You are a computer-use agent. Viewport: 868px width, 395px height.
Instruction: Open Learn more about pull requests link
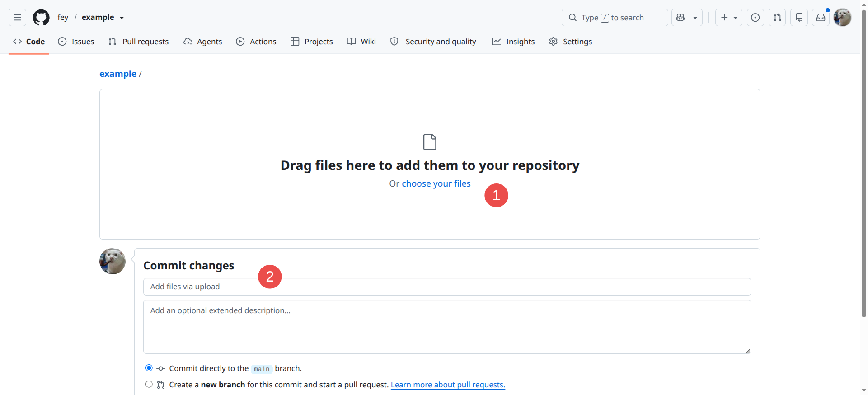pos(448,385)
